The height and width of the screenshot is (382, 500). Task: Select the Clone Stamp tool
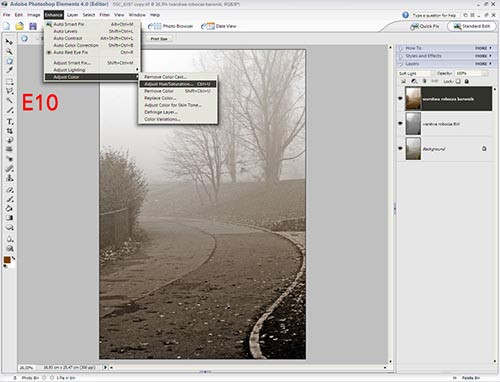point(9,178)
